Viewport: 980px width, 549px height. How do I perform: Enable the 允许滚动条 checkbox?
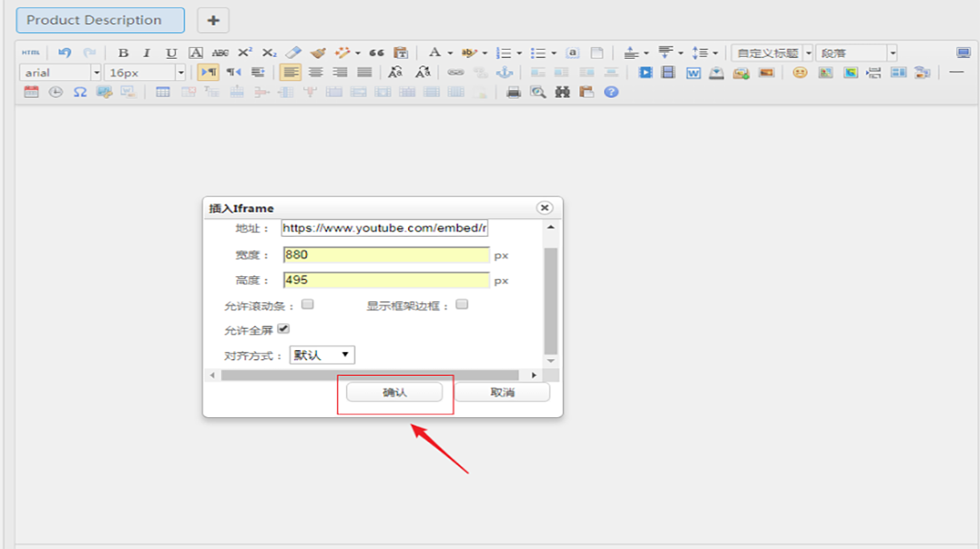click(x=309, y=304)
